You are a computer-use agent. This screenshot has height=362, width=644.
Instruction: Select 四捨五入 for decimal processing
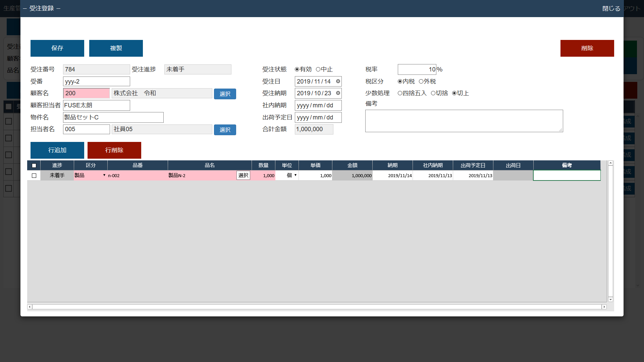click(400, 93)
